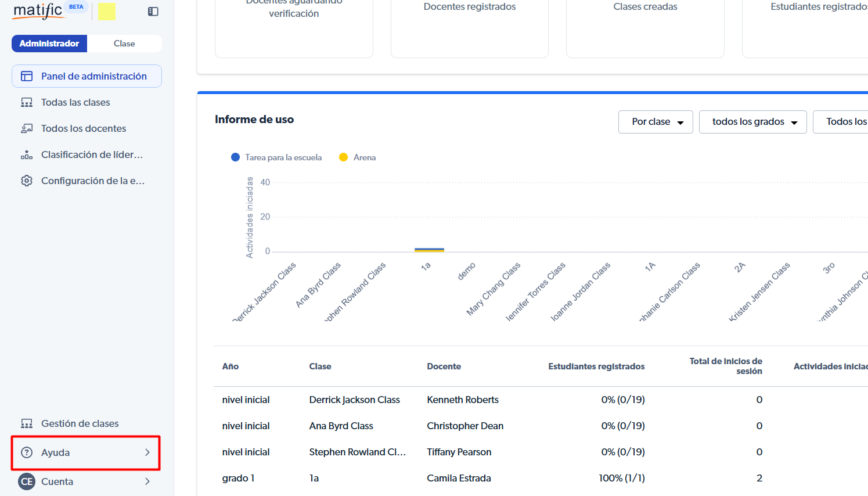Expand the Cuenta menu chevron
This screenshot has width=868, height=496.
click(x=147, y=481)
